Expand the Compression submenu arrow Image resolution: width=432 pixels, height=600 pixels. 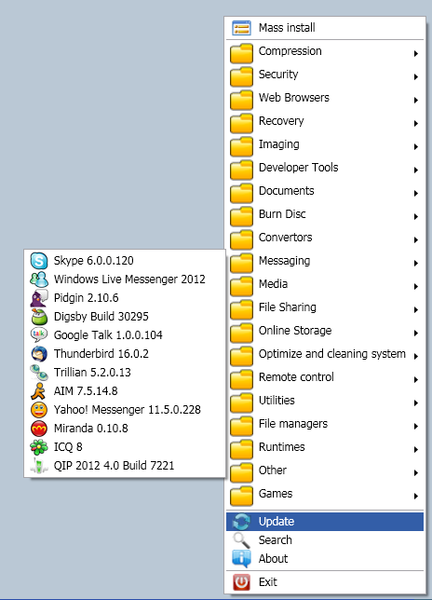coord(416,54)
